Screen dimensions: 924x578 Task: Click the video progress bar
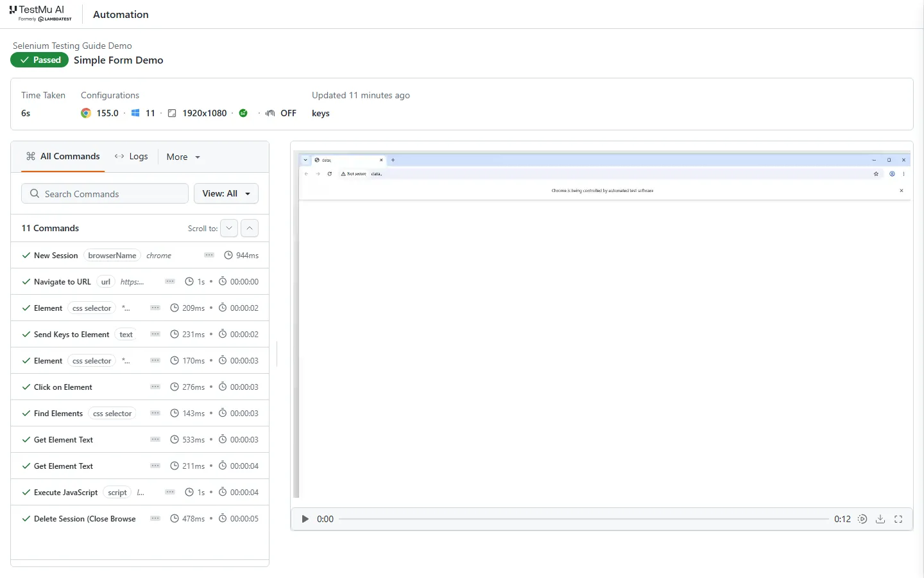point(584,519)
